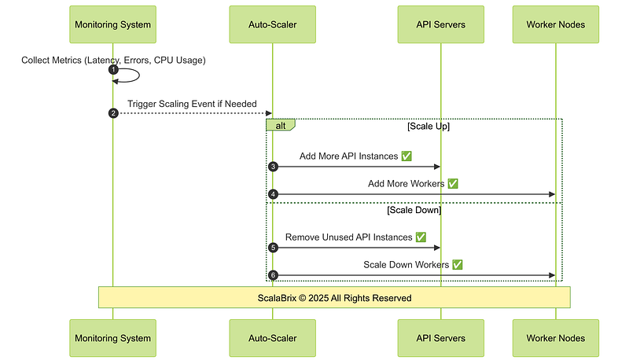
Task: Select the text 'Scale Down Workers'
Action: 406,265
